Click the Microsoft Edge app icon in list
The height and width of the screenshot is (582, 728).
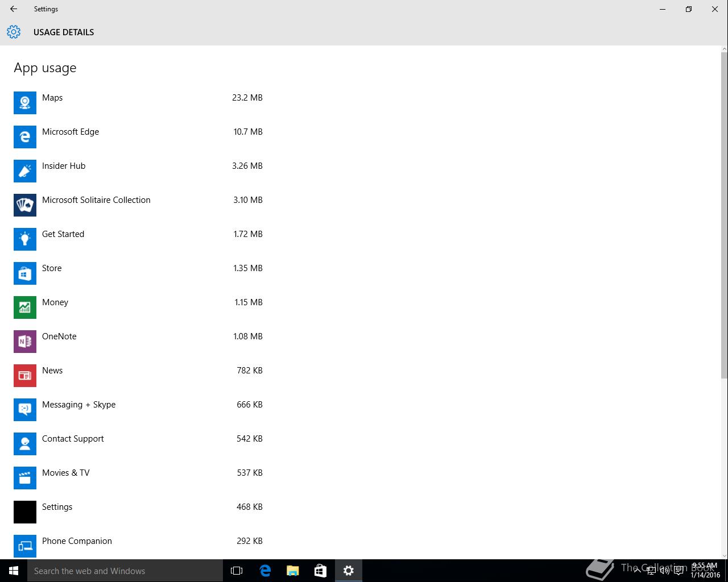pos(25,137)
